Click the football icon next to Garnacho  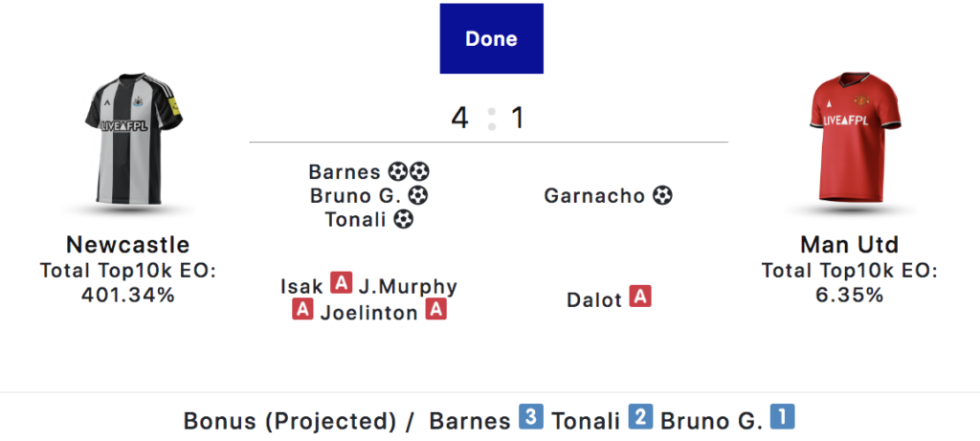coord(662,195)
